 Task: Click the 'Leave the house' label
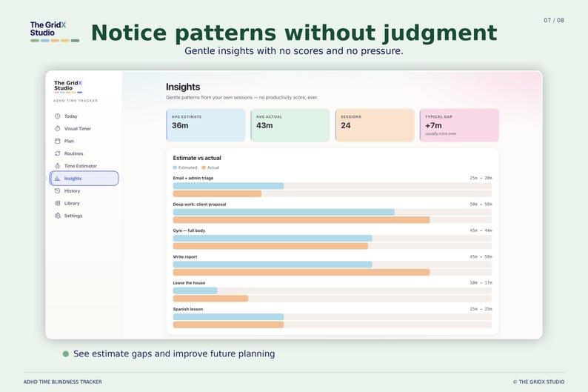pos(189,283)
